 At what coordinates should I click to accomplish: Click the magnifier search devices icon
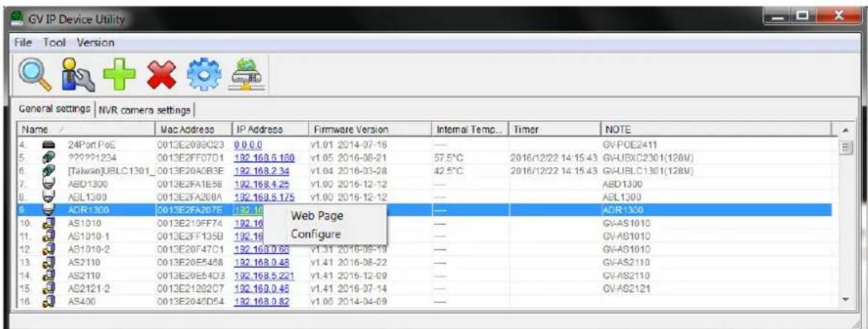click(36, 74)
